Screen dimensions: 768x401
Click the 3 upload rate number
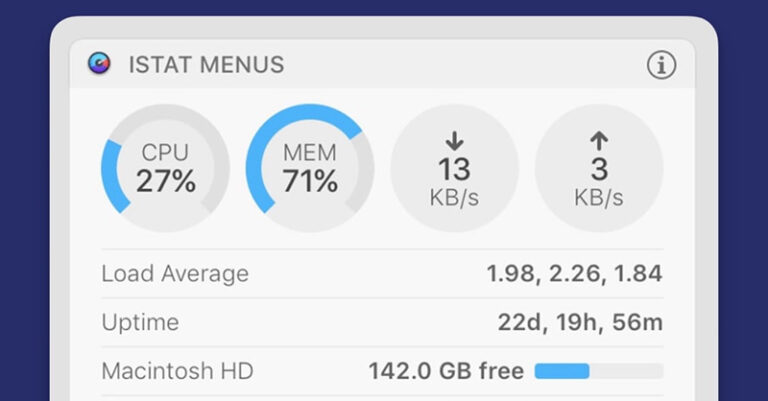[x=599, y=169]
